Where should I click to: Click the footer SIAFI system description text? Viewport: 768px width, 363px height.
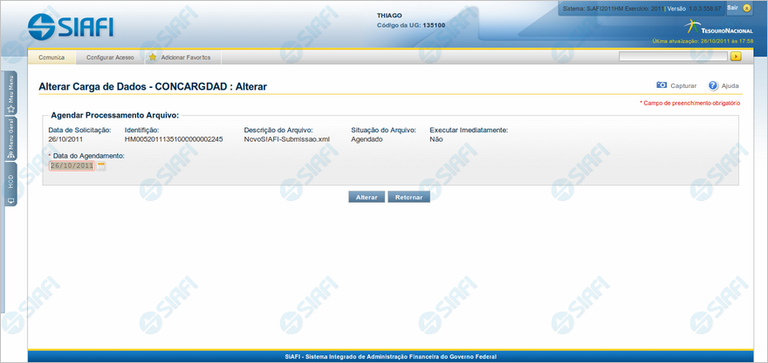point(390,357)
